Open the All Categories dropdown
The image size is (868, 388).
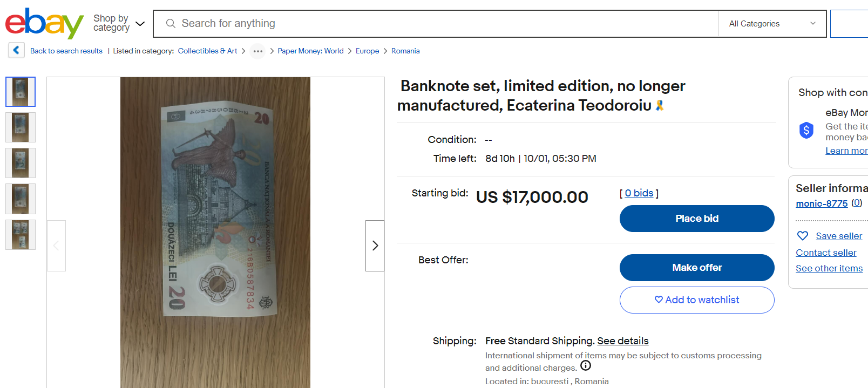(x=771, y=24)
